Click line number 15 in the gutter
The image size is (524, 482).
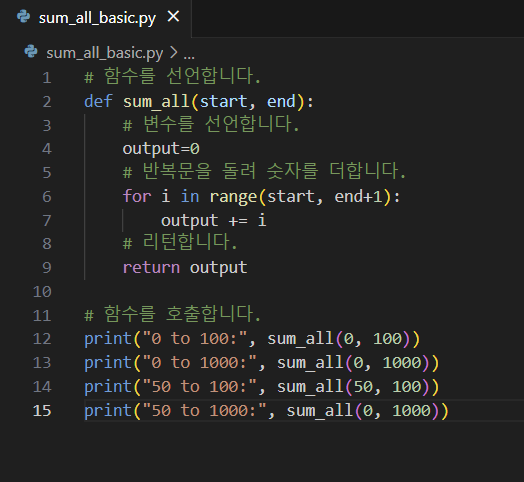tap(42, 411)
